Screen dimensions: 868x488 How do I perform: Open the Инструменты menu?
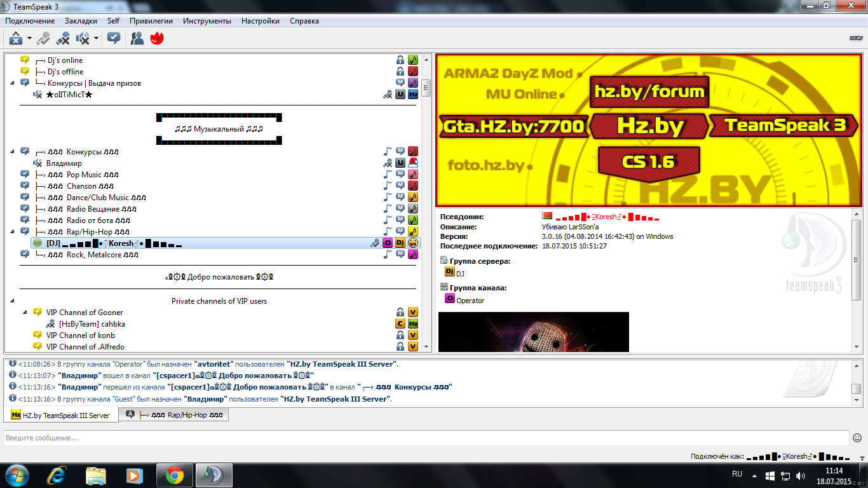tap(207, 21)
